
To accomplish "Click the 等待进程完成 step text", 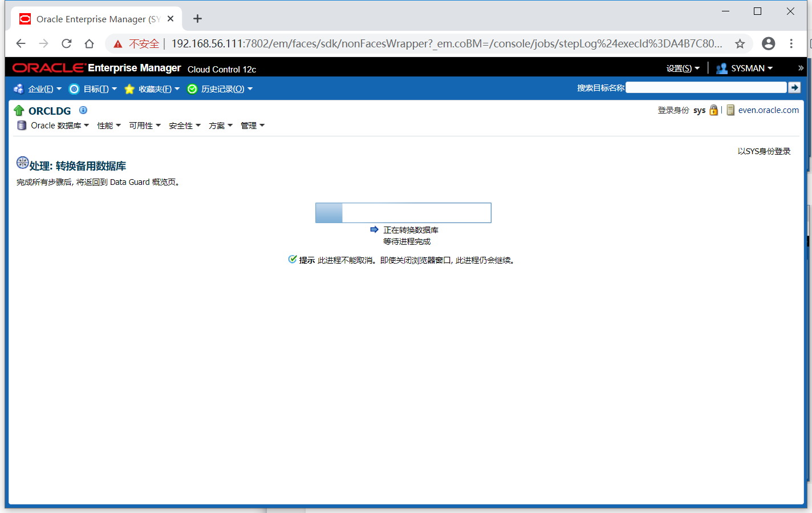I will 407,241.
